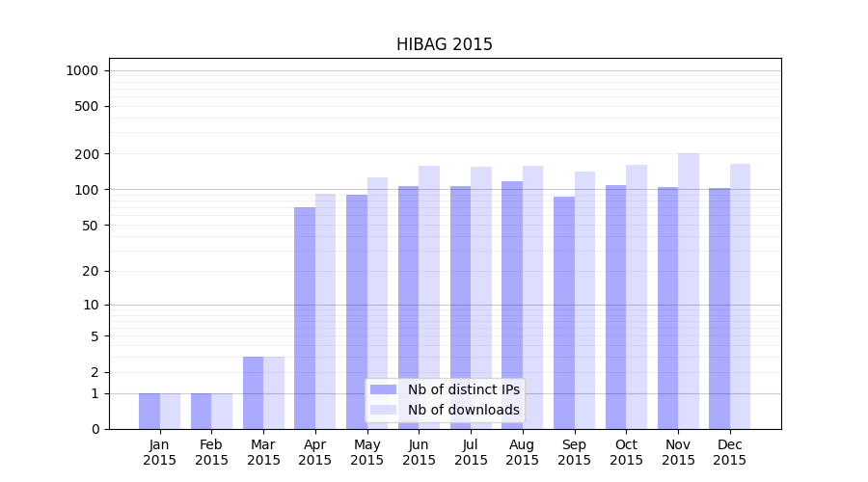Select the 'Jun 2015' x-axis label
The width and height of the screenshot is (868, 482).
coord(419,452)
